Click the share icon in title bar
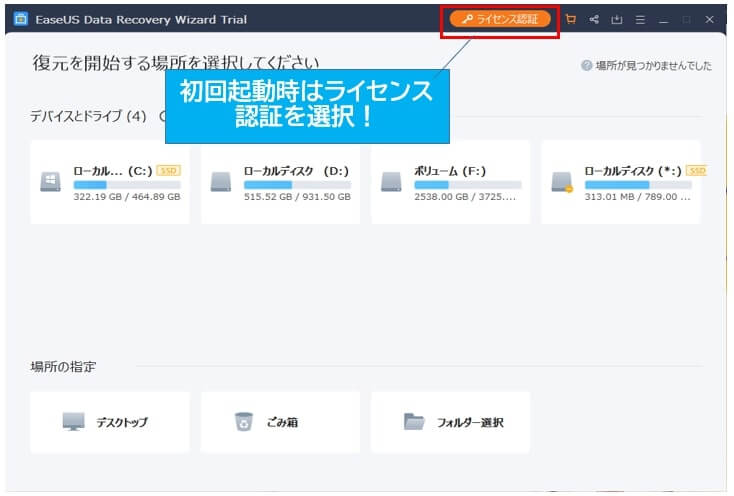The image size is (734, 496). point(594,19)
